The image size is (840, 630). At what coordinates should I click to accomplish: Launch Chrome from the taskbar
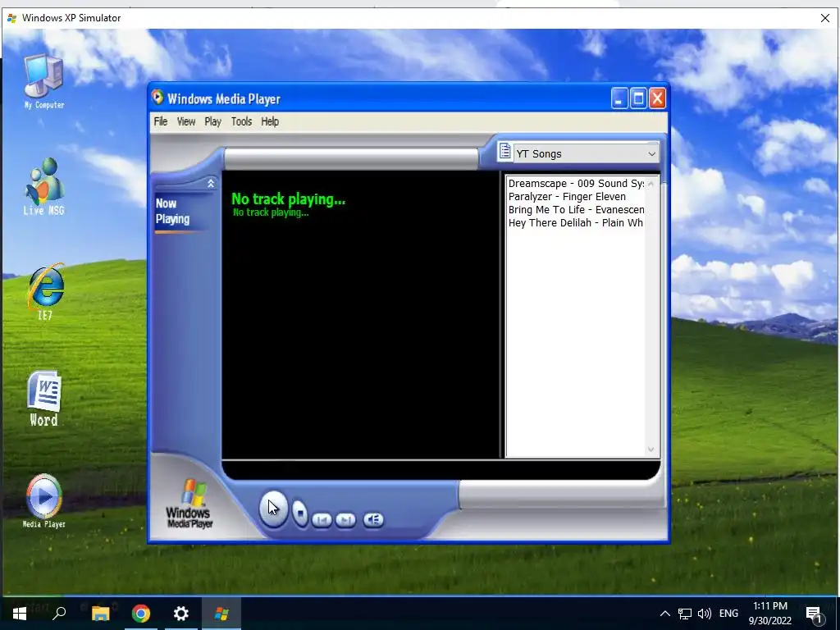point(141,614)
